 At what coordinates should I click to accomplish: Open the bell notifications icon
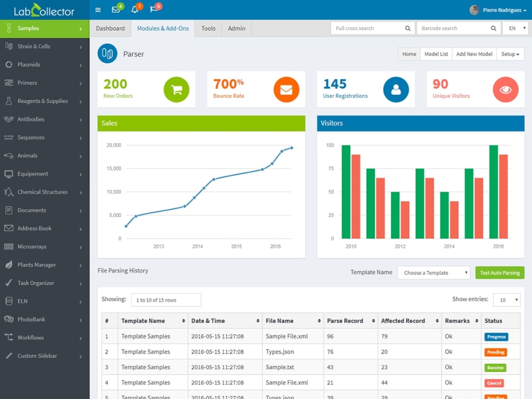pyautogui.click(x=135, y=10)
